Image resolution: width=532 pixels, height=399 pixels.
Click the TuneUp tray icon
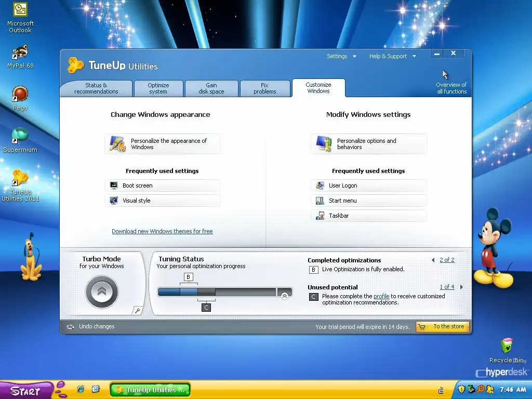tap(490, 389)
